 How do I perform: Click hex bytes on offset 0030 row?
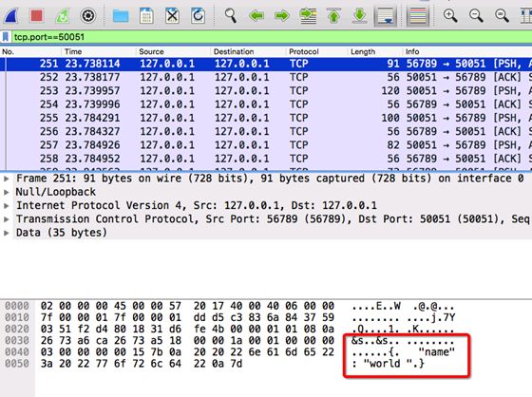pyautogui.click(x=187, y=340)
